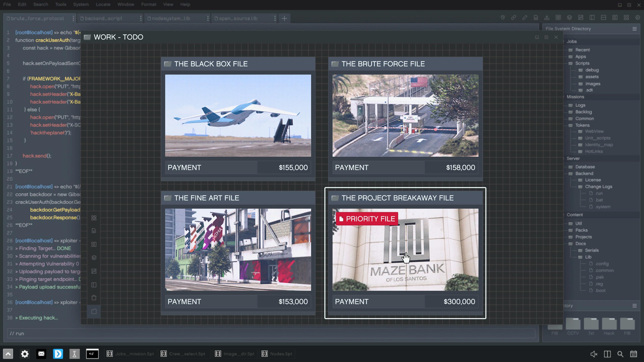Click the link chain toolbar icon
Screen dimensions: 644x362
pyautogui.click(x=514, y=17)
